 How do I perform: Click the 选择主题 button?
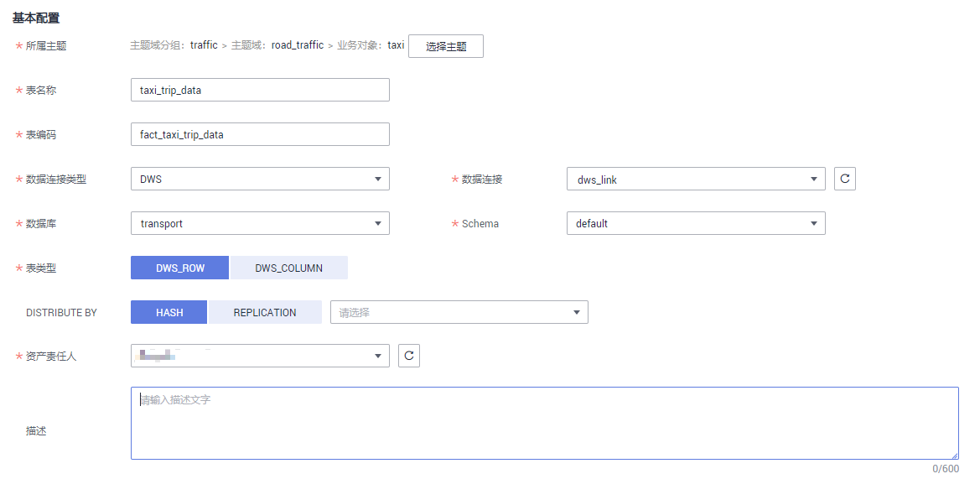(446, 46)
